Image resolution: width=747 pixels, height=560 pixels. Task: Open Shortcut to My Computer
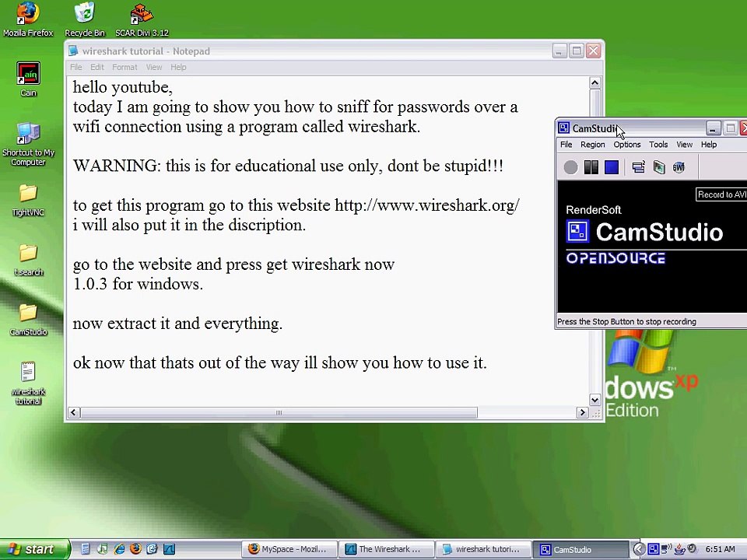click(x=28, y=144)
